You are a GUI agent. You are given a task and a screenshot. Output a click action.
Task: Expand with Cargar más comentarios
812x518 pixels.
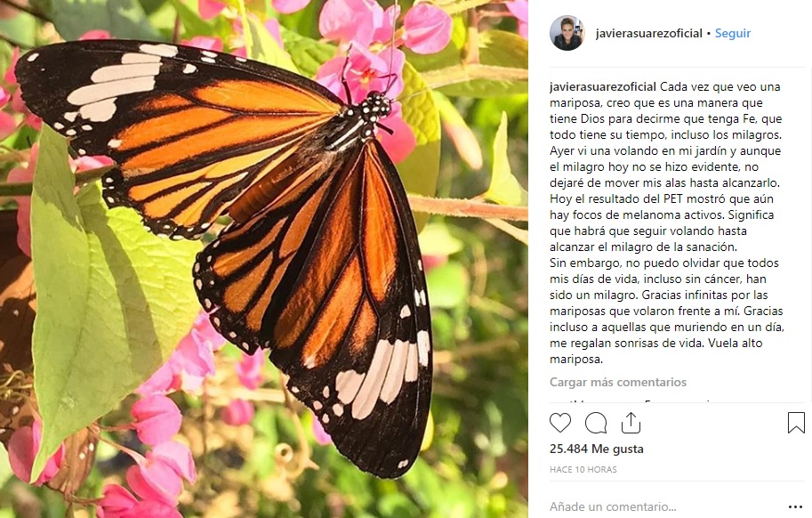tap(617, 382)
